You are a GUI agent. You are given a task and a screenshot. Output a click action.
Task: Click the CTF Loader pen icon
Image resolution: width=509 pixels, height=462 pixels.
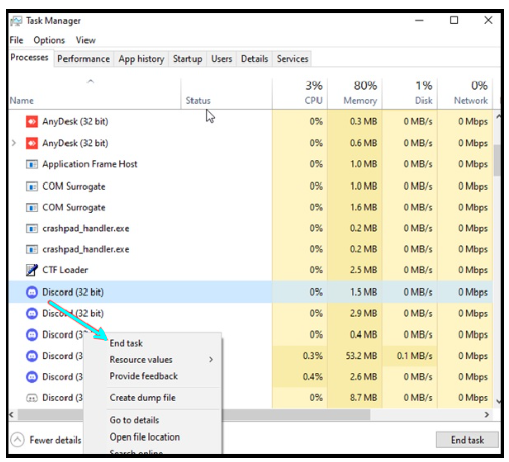(x=32, y=270)
